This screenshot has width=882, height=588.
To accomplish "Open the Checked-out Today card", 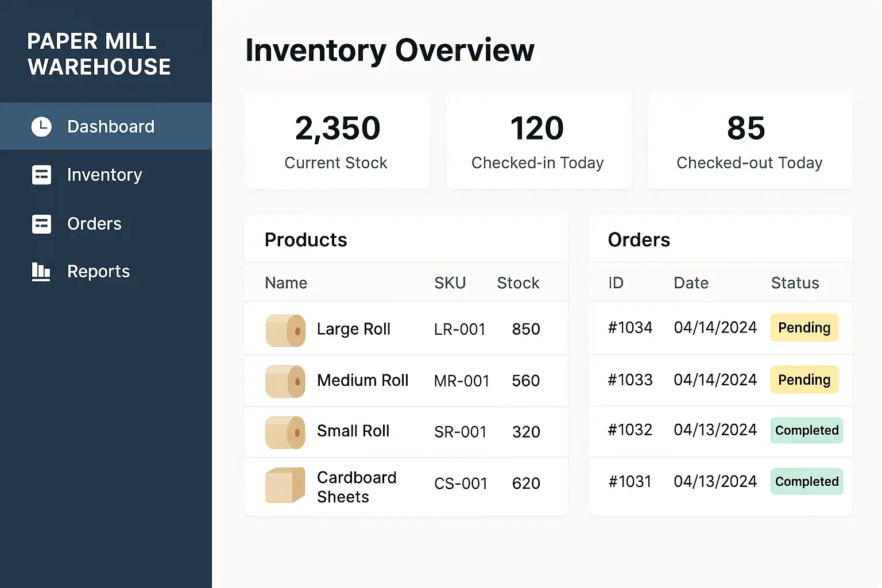I will point(749,141).
